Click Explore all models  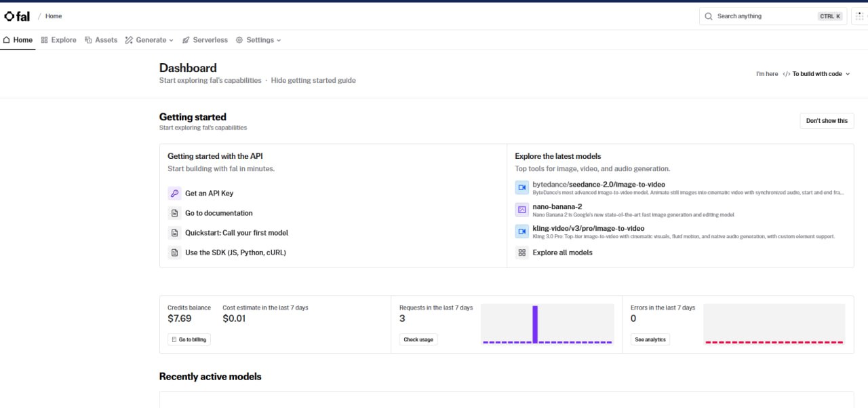562,253
